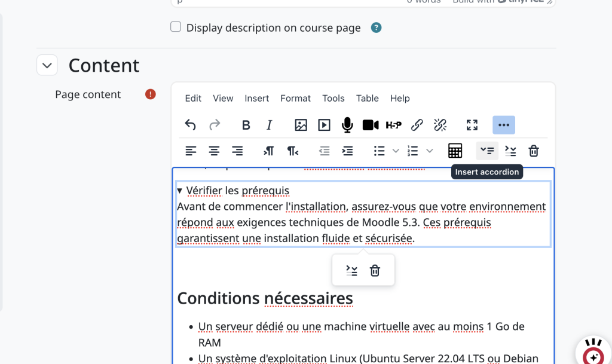Insert H5P content
Viewport: 612px width, 364px height.
click(393, 125)
